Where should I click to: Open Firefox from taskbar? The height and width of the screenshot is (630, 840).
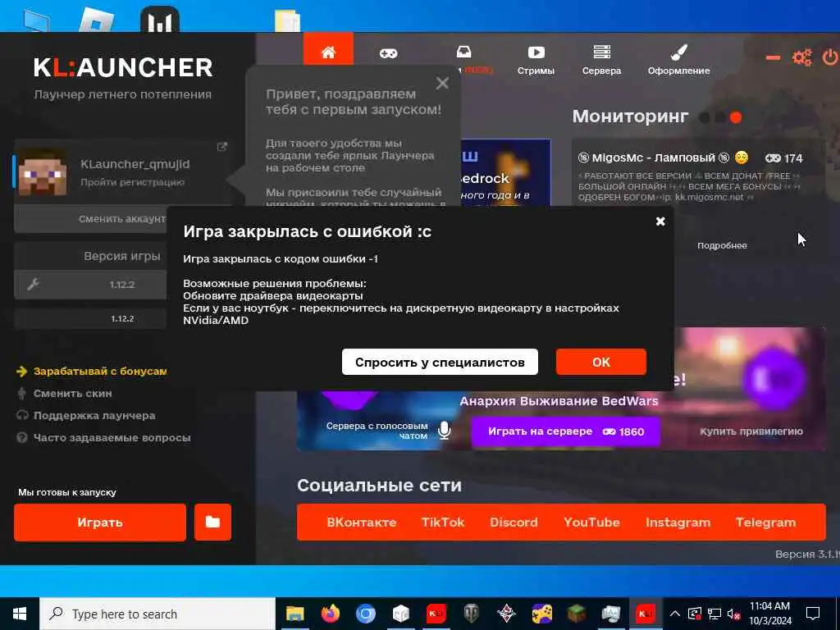[330, 614]
